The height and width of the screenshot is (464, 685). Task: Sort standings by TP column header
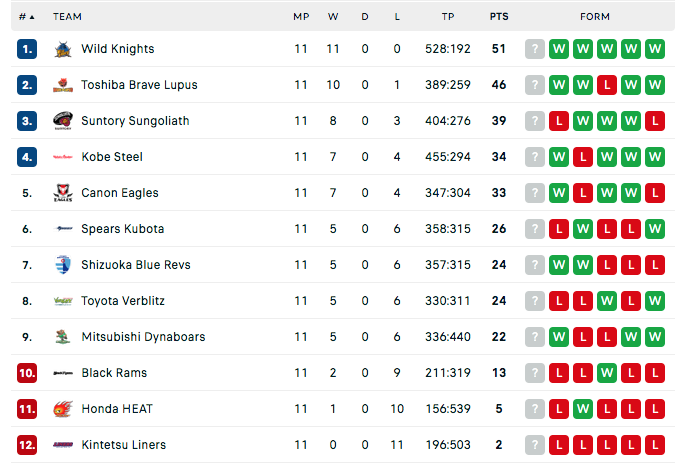click(448, 17)
